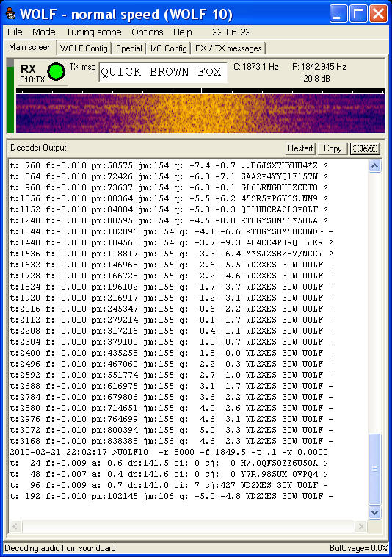Image resolution: width=392 pixels, height=557 pixels.
Task: Click the decoder line t:3168
Action: (x=171, y=441)
